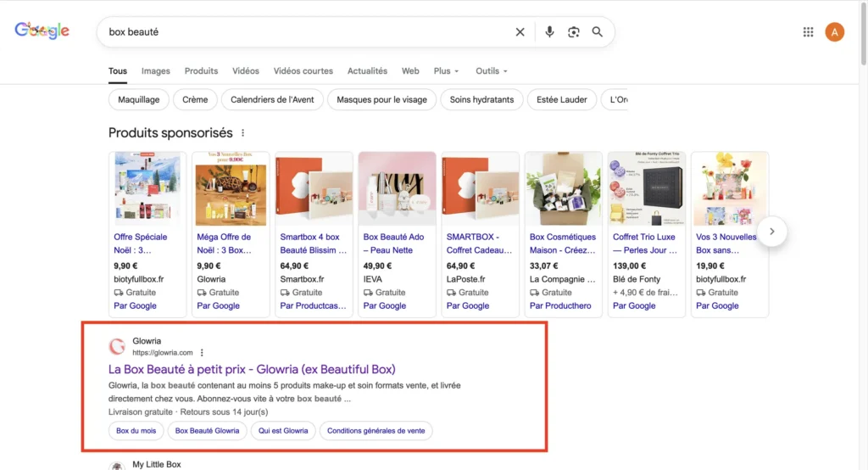The width and height of the screenshot is (868, 470).
Task: Open the Google apps grid
Action: (x=808, y=32)
